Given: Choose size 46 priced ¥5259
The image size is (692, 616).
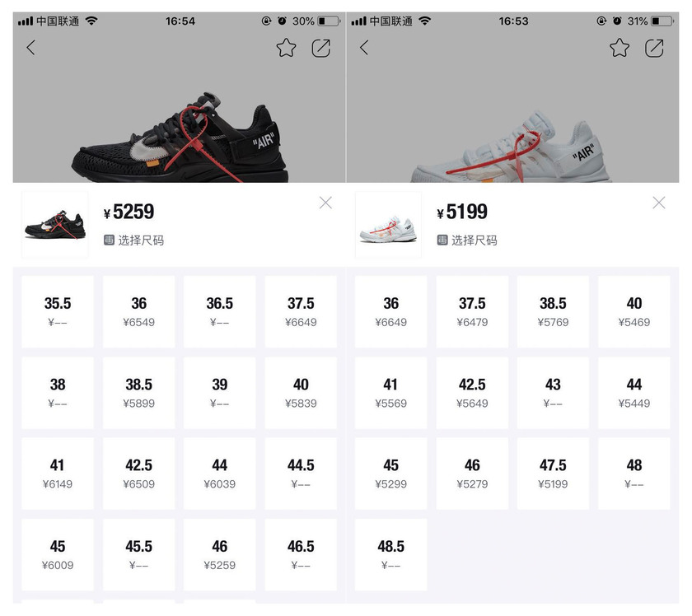Looking at the screenshot, I should pyautogui.click(x=219, y=555).
